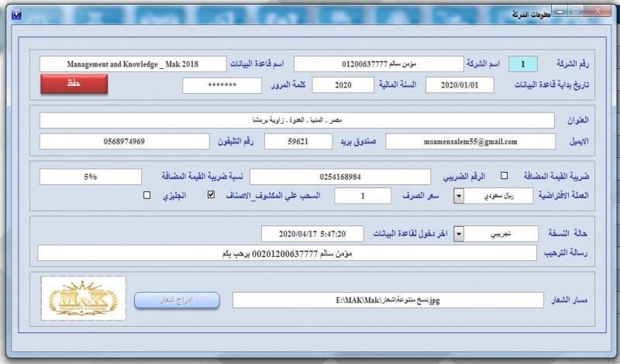
Task: Click the red حفظ save button
Action: click(74, 84)
